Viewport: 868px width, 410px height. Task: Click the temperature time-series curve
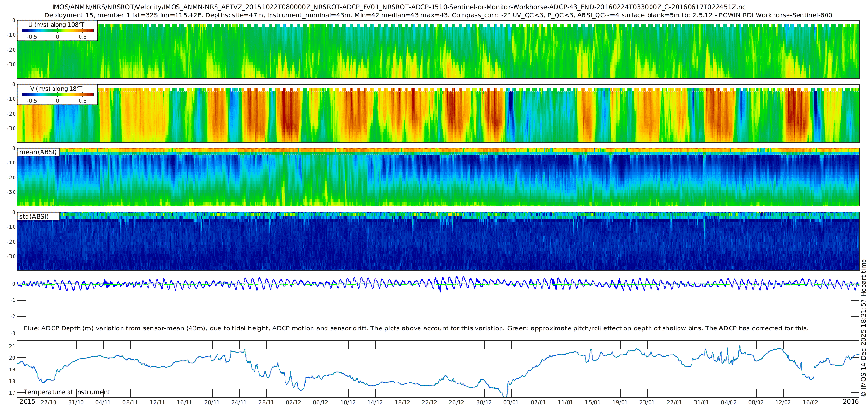(438, 371)
